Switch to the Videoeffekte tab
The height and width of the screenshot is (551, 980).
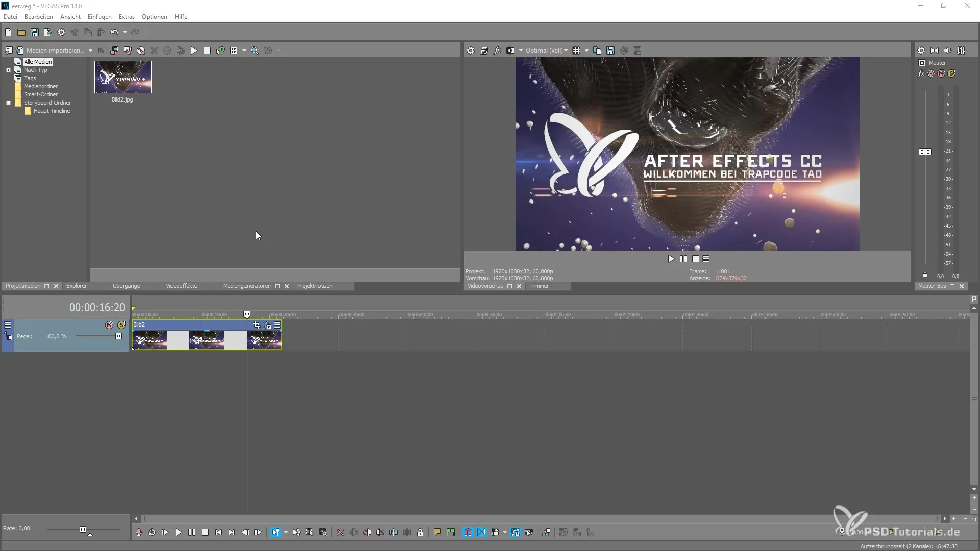pyautogui.click(x=181, y=286)
